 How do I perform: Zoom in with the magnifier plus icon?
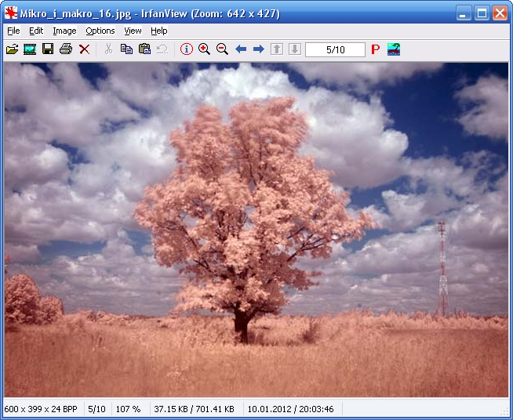pyautogui.click(x=204, y=49)
